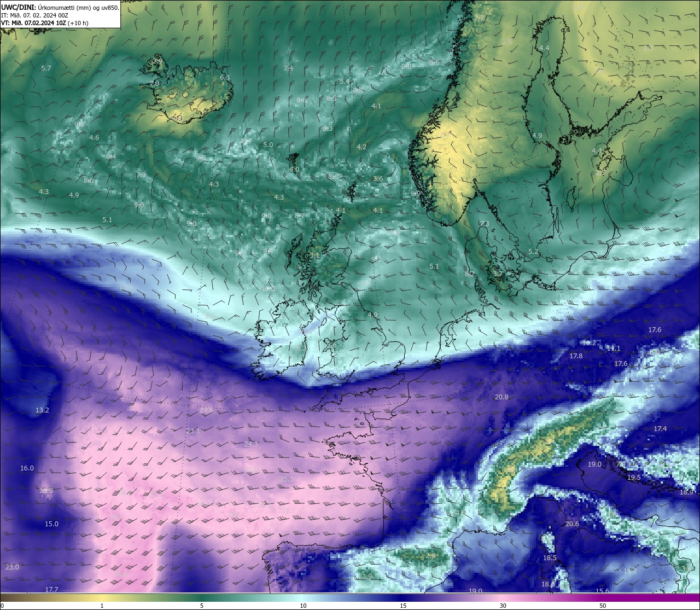Viewport: 700px width, 610px height.
Task: Click the 25.3 value in the Bay of Biscay
Action: click(287, 479)
